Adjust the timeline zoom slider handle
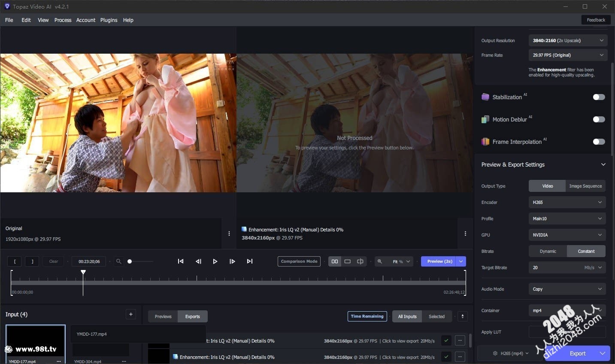 pos(130,261)
